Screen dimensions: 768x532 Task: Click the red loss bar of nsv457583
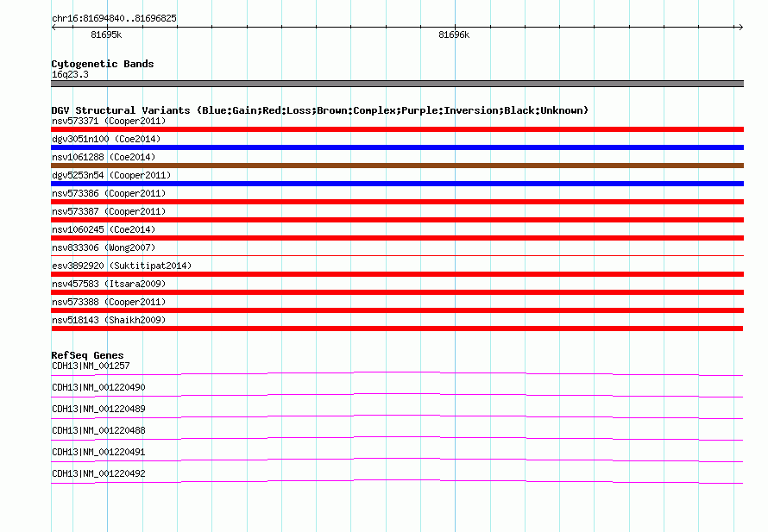point(397,292)
